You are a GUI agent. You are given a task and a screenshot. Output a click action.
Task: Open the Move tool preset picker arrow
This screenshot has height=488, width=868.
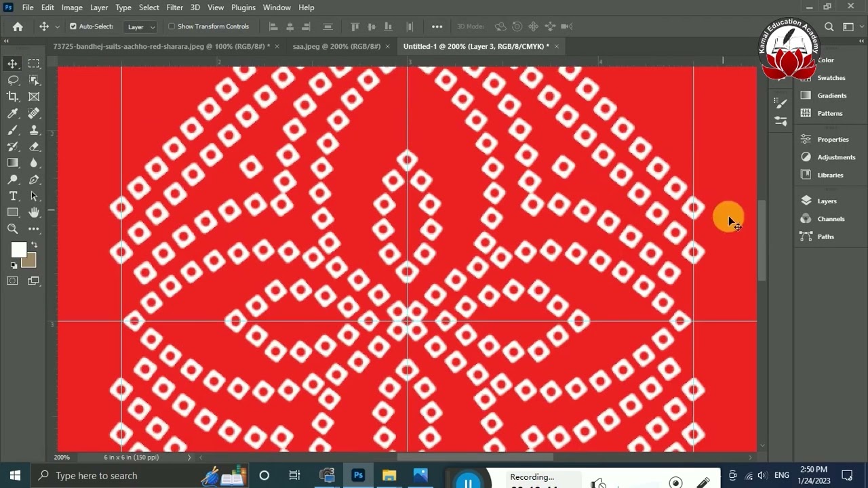pos(57,26)
